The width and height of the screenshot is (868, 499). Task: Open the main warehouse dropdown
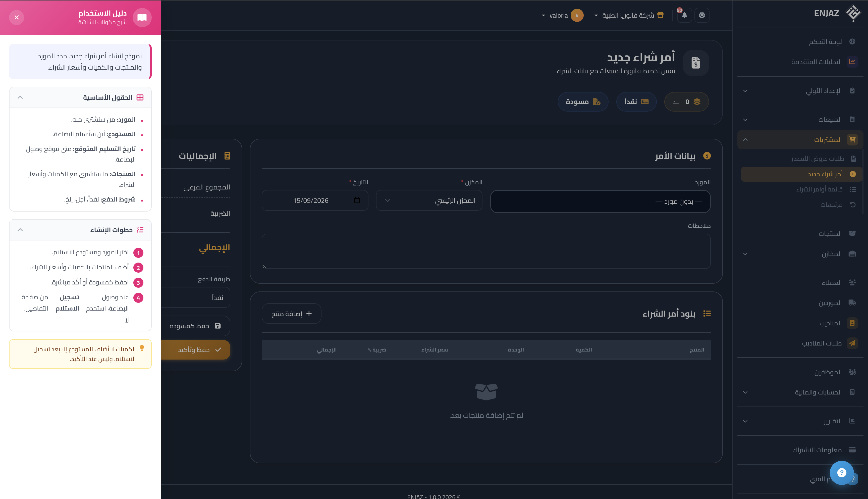tap(429, 201)
